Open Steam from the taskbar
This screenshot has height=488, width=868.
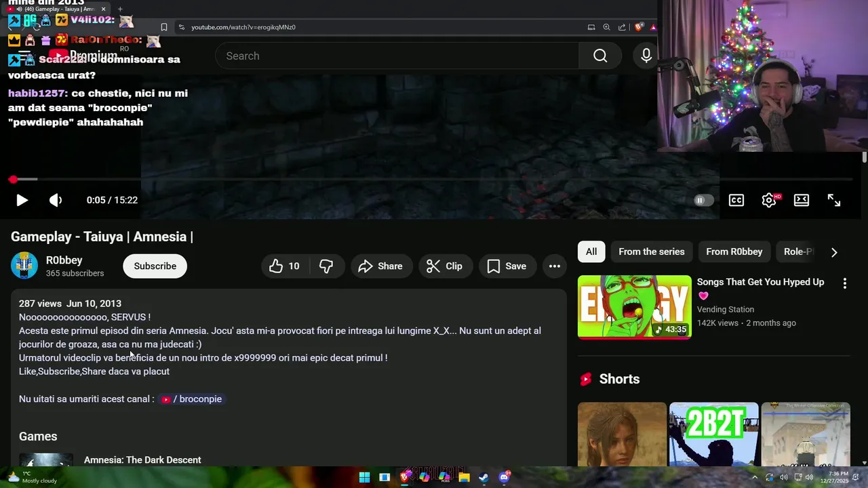484,477
